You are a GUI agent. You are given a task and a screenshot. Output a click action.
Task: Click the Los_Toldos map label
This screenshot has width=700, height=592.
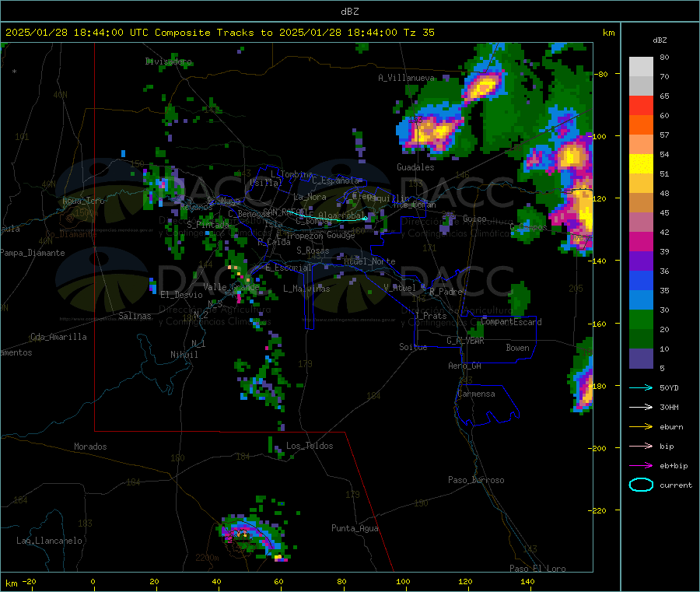[x=310, y=446]
